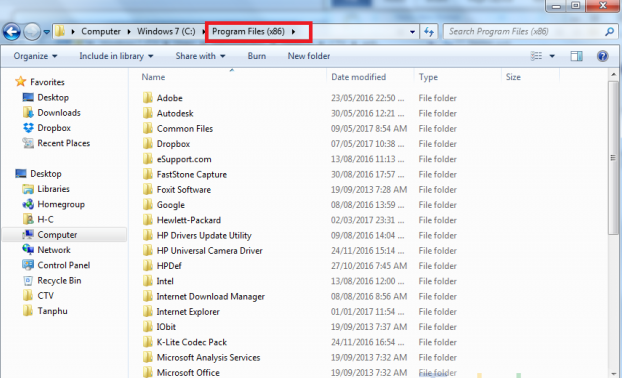
Task: Click the vertical scrollbar thumb
Action: 613,157
